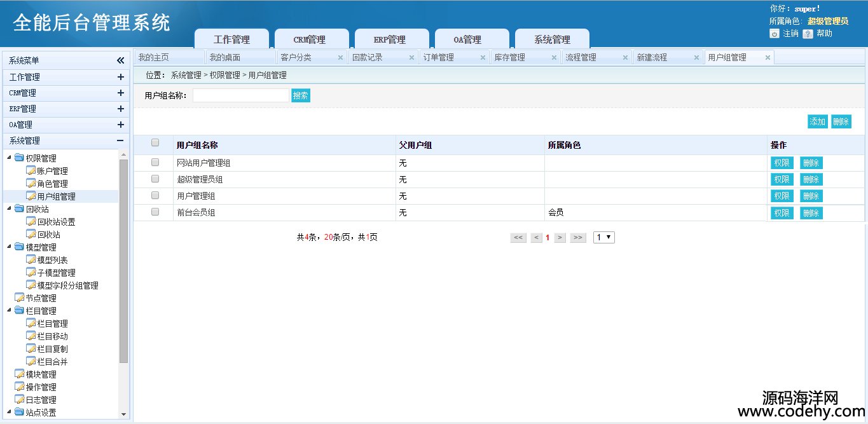Close the 回款记录 tab
The image size is (868, 424).
[x=411, y=57]
